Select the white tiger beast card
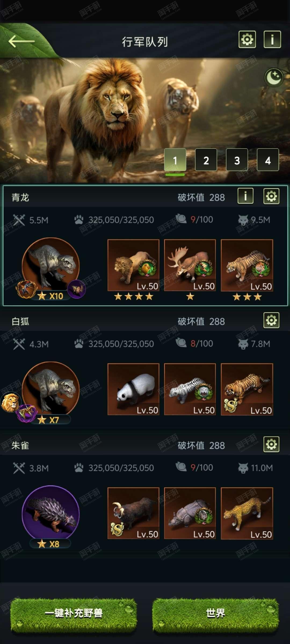 (x=190, y=389)
